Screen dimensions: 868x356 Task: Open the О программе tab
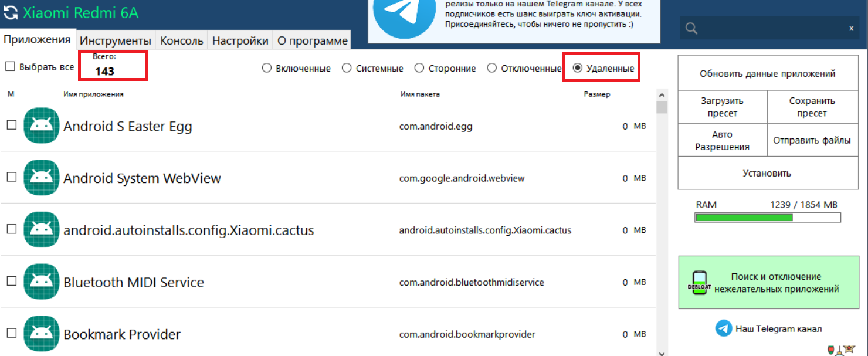pos(313,40)
